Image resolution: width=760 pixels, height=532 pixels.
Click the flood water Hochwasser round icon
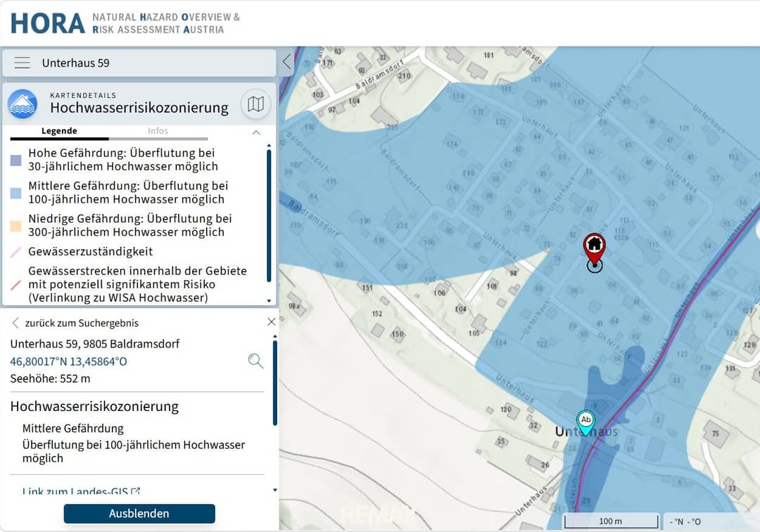(x=23, y=103)
